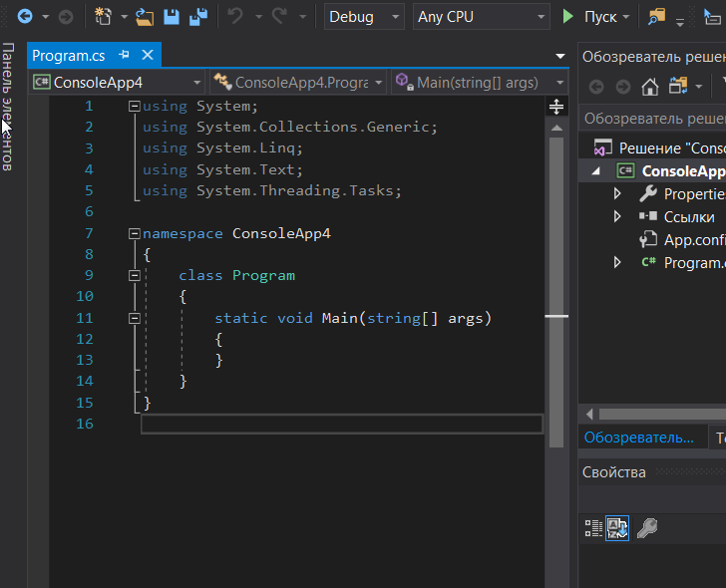Pin the Program.cs tab
This screenshot has width=726, height=588.
125,55
